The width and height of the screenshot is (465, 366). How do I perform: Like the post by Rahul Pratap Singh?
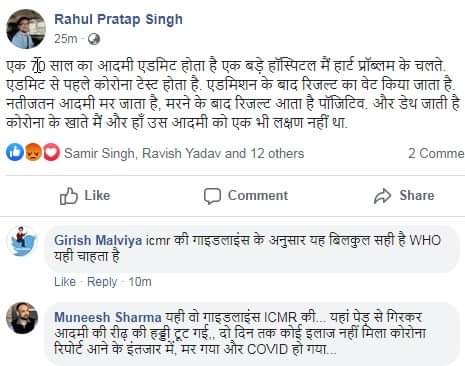tap(85, 196)
